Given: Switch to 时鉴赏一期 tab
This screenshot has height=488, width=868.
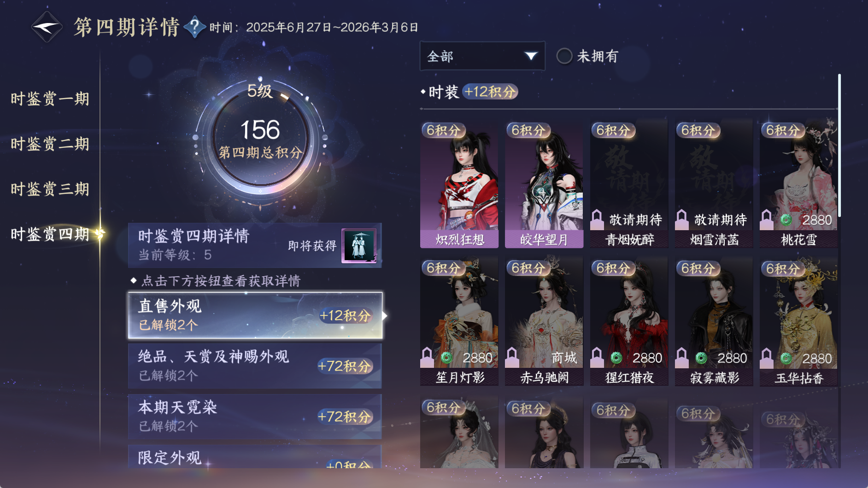Looking at the screenshot, I should click(50, 99).
